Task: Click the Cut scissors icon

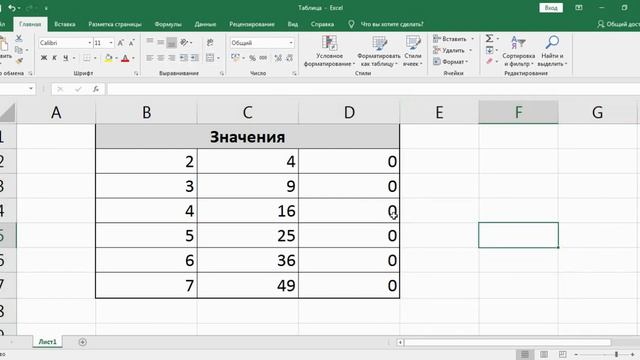Action: point(19,38)
